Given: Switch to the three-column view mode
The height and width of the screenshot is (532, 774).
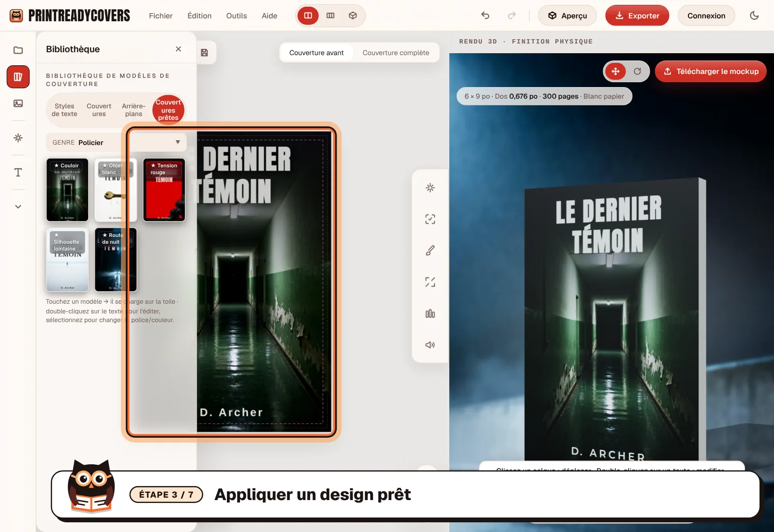Looking at the screenshot, I should click(x=330, y=15).
